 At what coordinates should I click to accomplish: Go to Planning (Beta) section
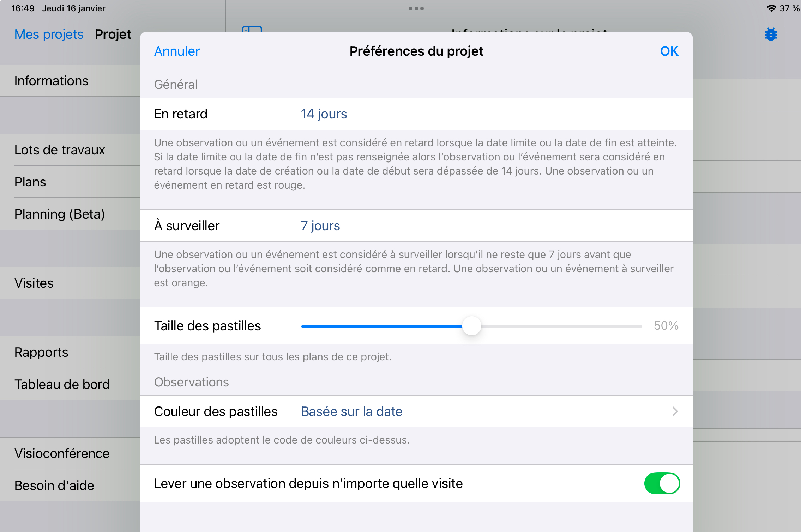point(60,214)
